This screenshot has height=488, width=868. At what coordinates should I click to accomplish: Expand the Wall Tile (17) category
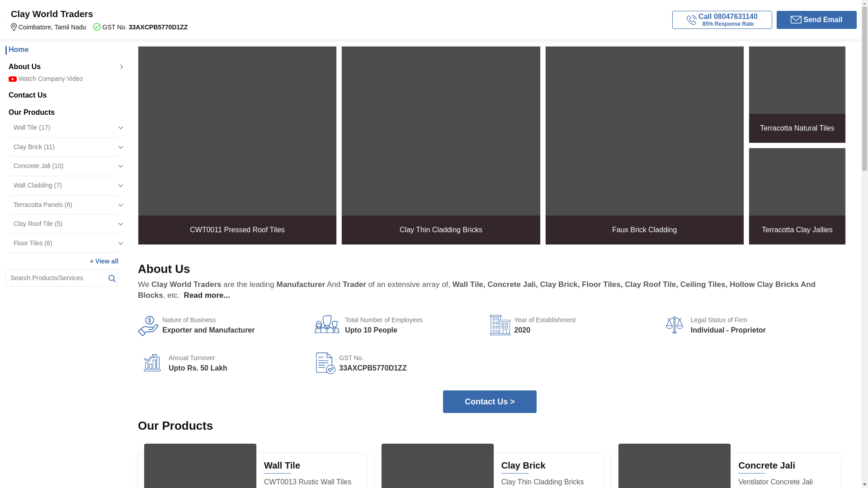[x=120, y=128]
